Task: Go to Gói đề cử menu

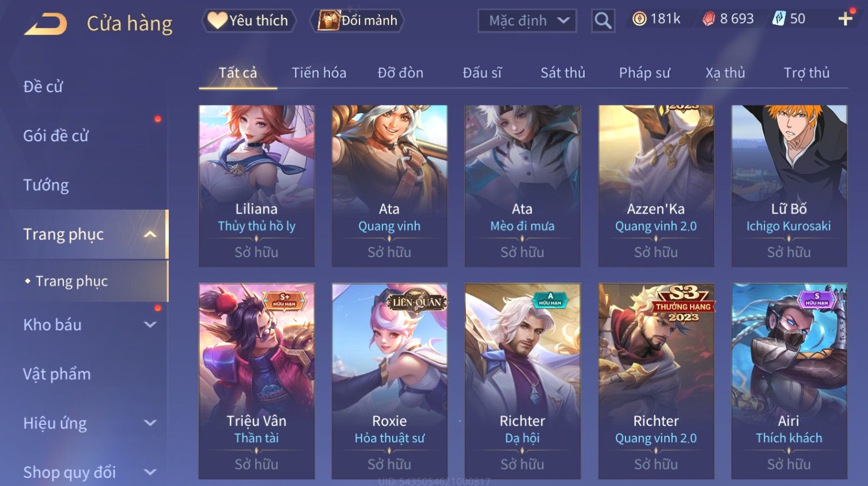Action: pos(56,136)
